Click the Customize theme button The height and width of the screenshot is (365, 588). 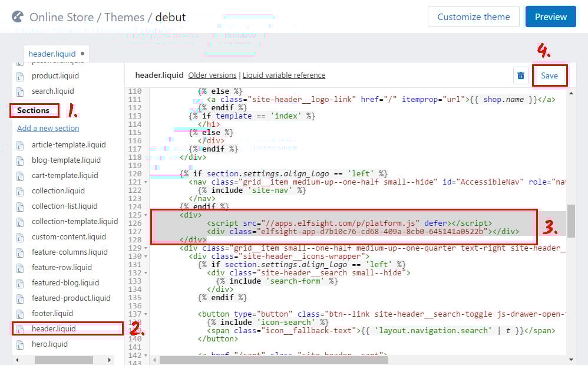(474, 17)
